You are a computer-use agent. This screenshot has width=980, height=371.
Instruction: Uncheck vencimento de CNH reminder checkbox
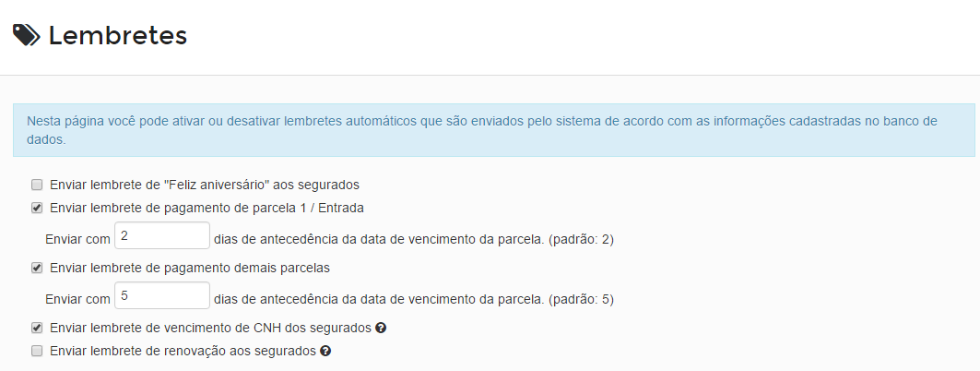click(x=37, y=328)
